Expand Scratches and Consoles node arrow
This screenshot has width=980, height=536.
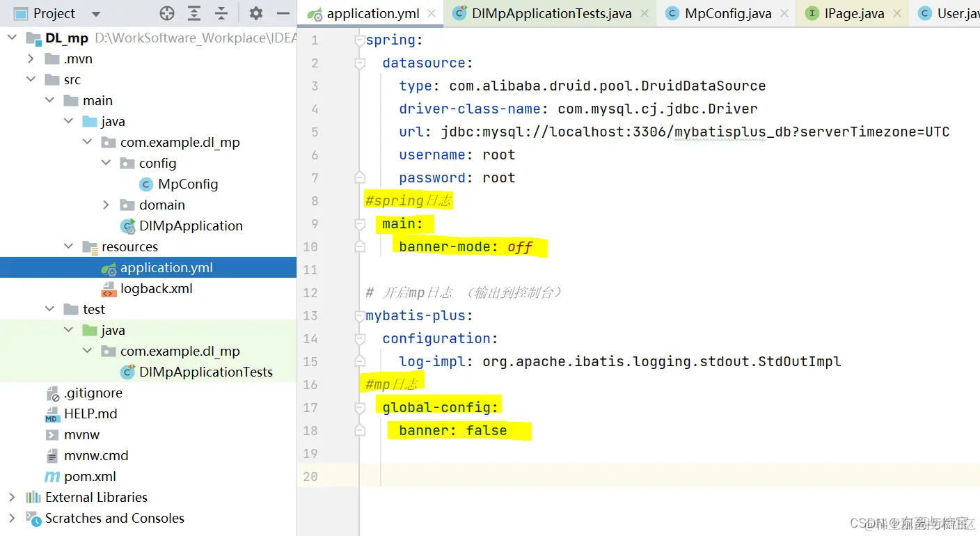click(12, 519)
